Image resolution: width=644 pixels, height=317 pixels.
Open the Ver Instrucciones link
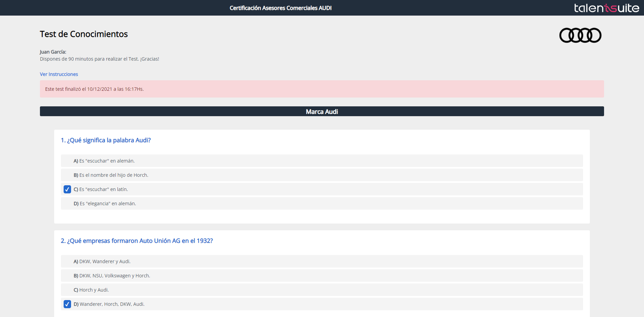coord(59,74)
